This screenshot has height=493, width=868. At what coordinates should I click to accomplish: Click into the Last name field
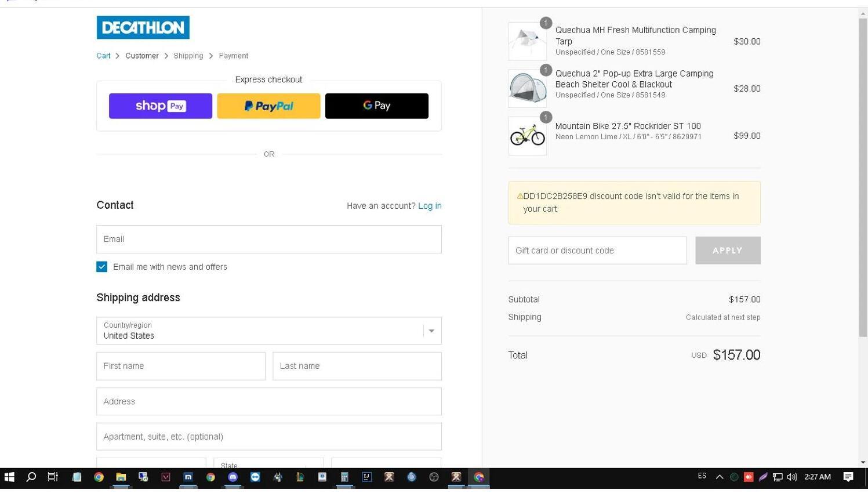pyautogui.click(x=357, y=366)
